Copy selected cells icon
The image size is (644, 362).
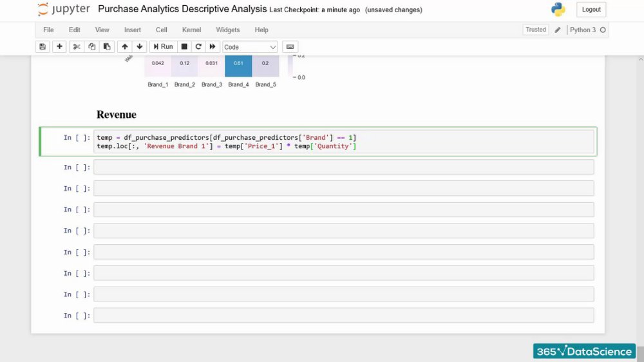[x=91, y=47]
